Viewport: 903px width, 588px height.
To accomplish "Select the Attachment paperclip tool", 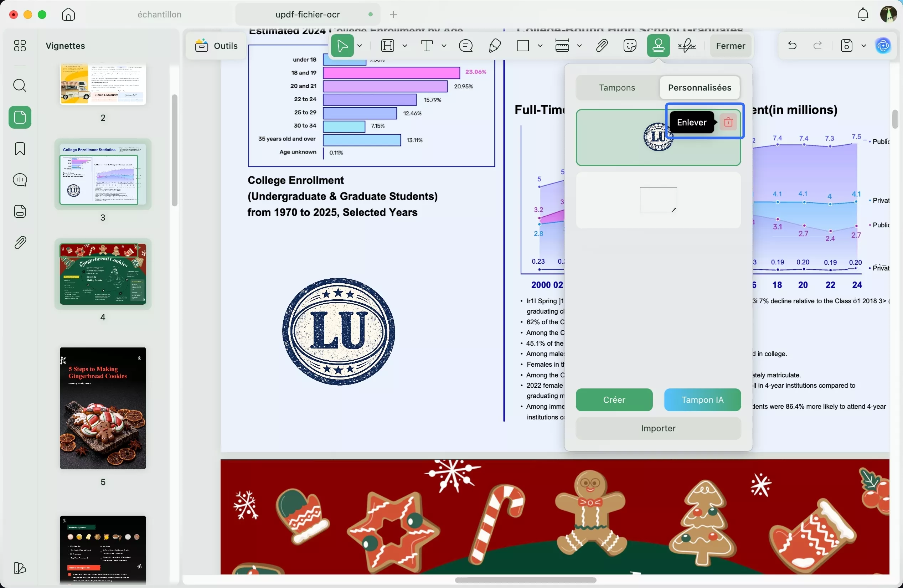I will coord(602,46).
